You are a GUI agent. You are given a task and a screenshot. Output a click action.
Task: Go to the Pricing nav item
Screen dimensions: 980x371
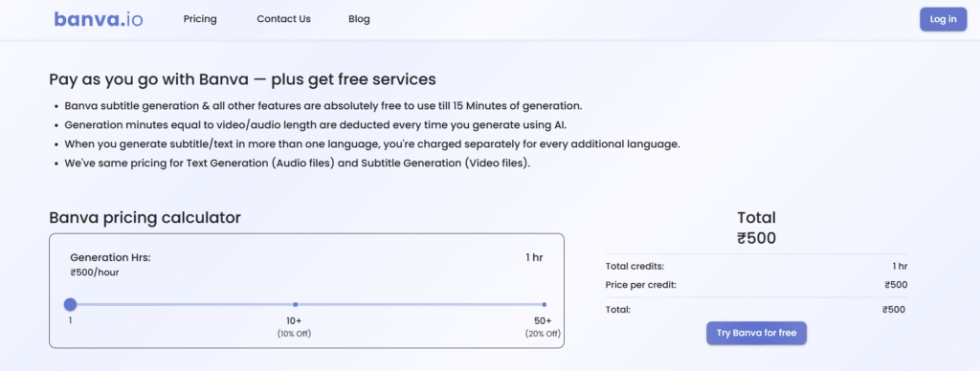click(200, 19)
